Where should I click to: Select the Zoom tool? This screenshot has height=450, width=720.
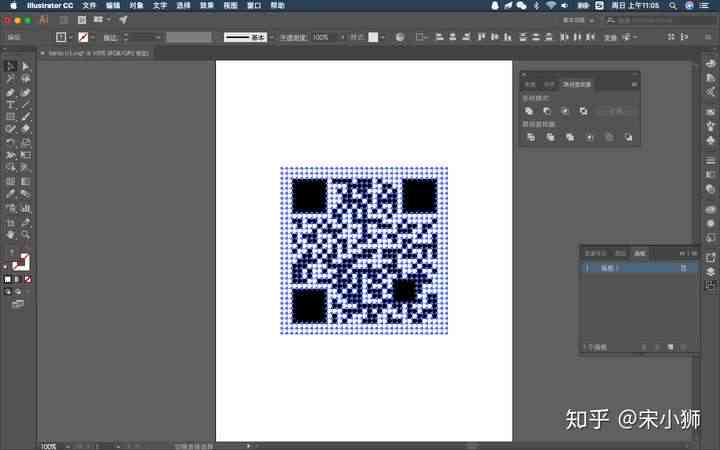26,235
